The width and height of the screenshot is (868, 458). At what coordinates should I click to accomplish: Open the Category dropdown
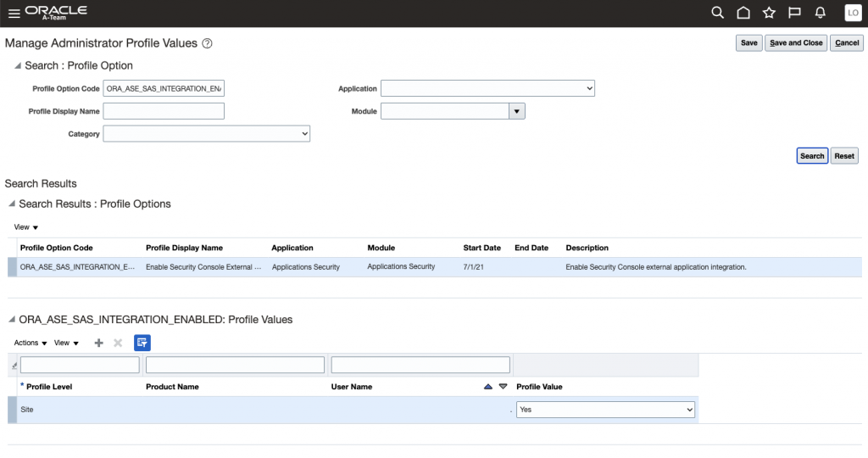point(206,134)
